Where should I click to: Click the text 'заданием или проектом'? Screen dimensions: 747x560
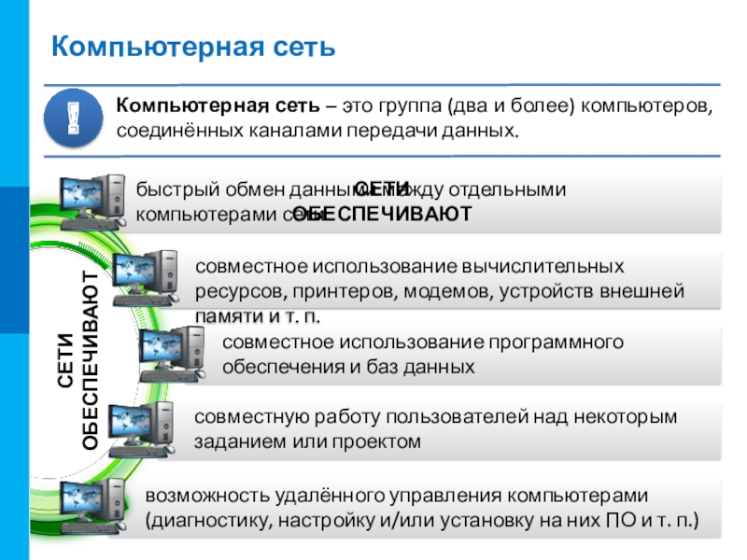click(x=308, y=441)
